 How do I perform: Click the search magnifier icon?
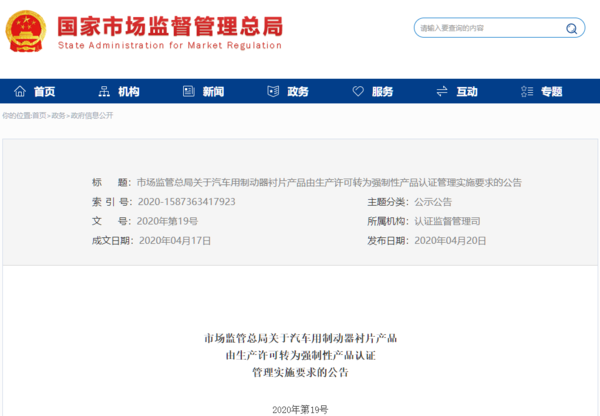tap(573, 28)
